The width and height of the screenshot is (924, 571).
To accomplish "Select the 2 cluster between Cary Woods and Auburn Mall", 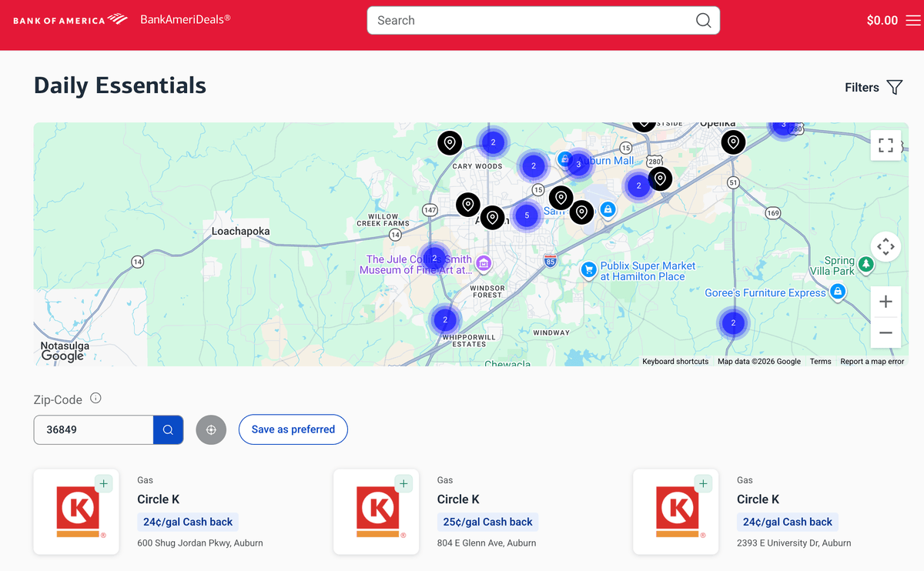I will click(534, 166).
